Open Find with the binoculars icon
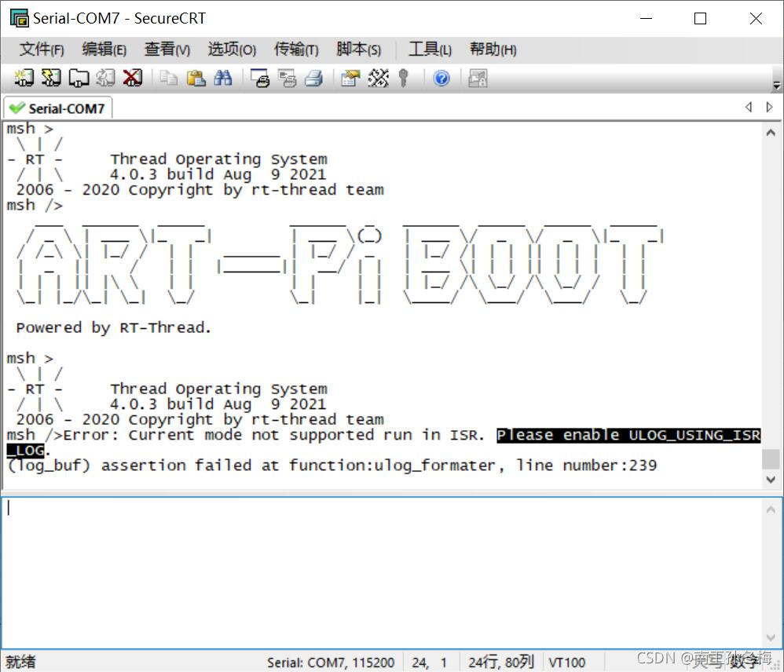784x672 pixels. coord(223,78)
